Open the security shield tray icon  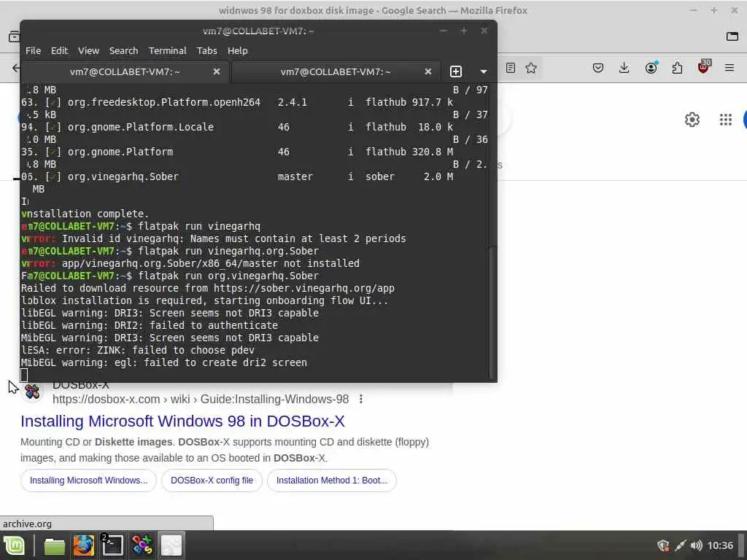click(663, 545)
